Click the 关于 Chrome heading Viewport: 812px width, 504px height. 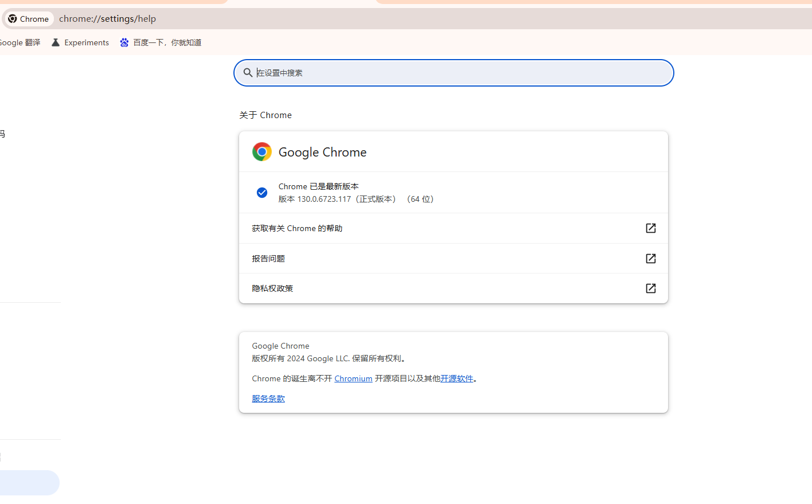click(x=266, y=115)
